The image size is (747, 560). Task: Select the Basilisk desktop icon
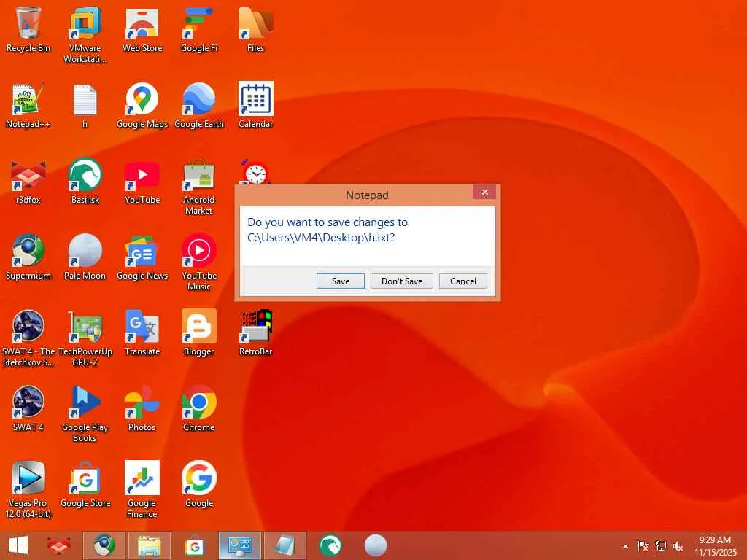coord(85,181)
